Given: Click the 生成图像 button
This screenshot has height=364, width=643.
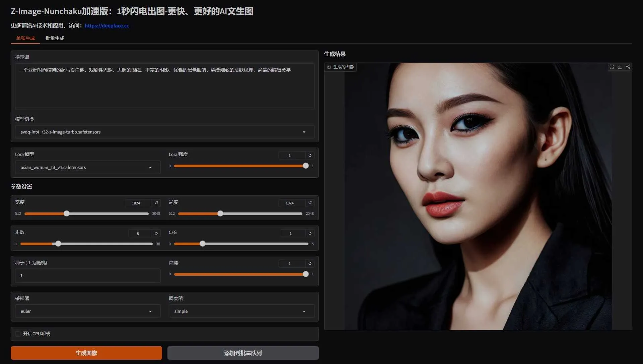Looking at the screenshot, I should [x=86, y=353].
